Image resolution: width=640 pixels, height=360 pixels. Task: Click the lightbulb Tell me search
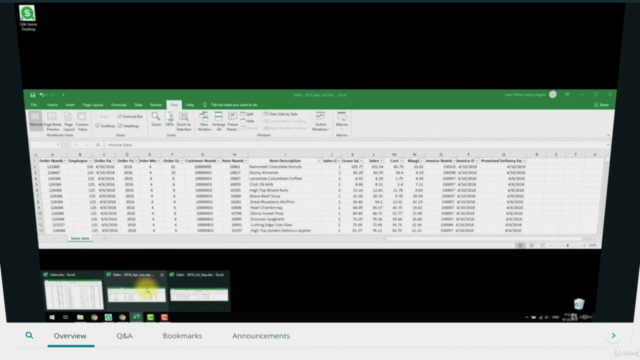point(205,105)
